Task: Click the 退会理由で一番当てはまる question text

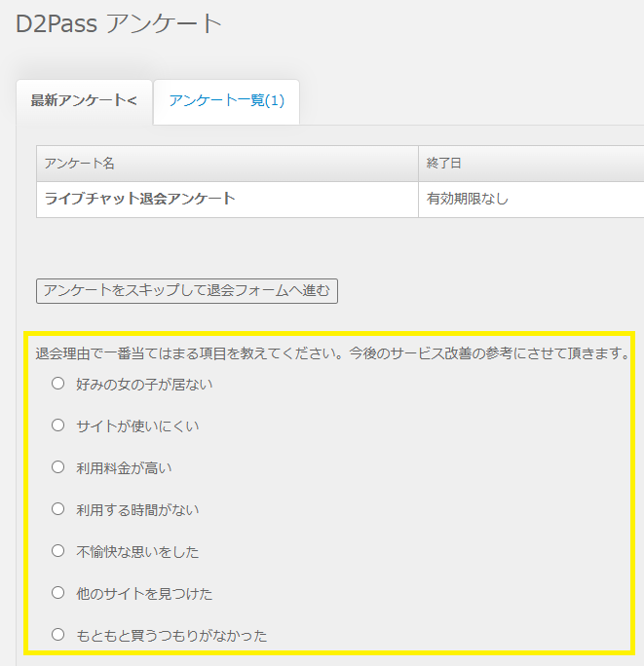Action: pyautogui.click(x=332, y=353)
